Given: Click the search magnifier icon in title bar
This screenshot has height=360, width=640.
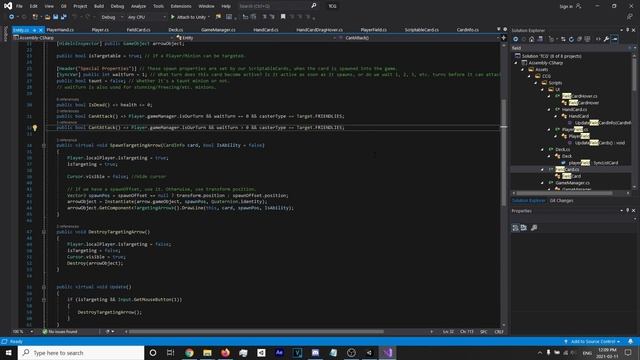Looking at the screenshot, I should click(x=313, y=6).
